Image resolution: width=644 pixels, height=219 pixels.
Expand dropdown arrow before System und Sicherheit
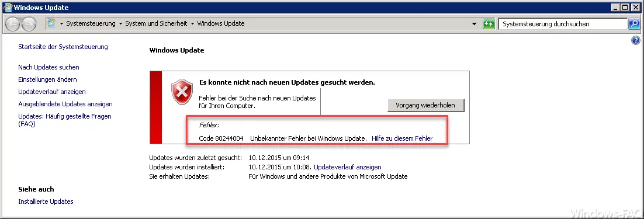[121, 24]
